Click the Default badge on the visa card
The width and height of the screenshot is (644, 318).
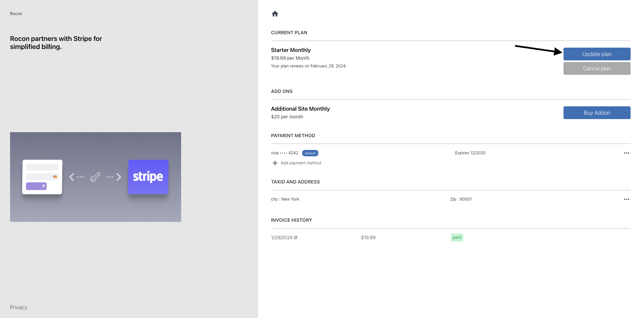point(310,153)
